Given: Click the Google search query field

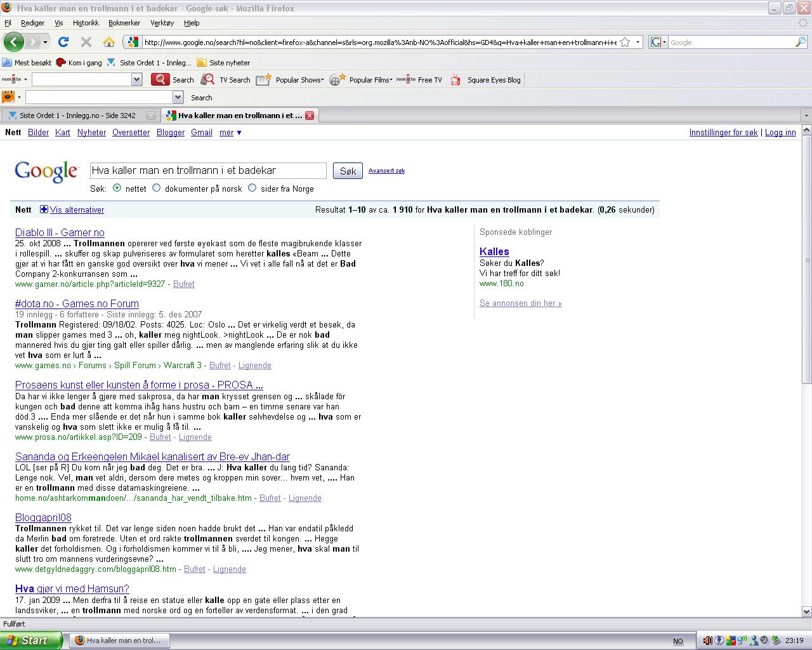Looking at the screenshot, I should pyautogui.click(x=208, y=170).
